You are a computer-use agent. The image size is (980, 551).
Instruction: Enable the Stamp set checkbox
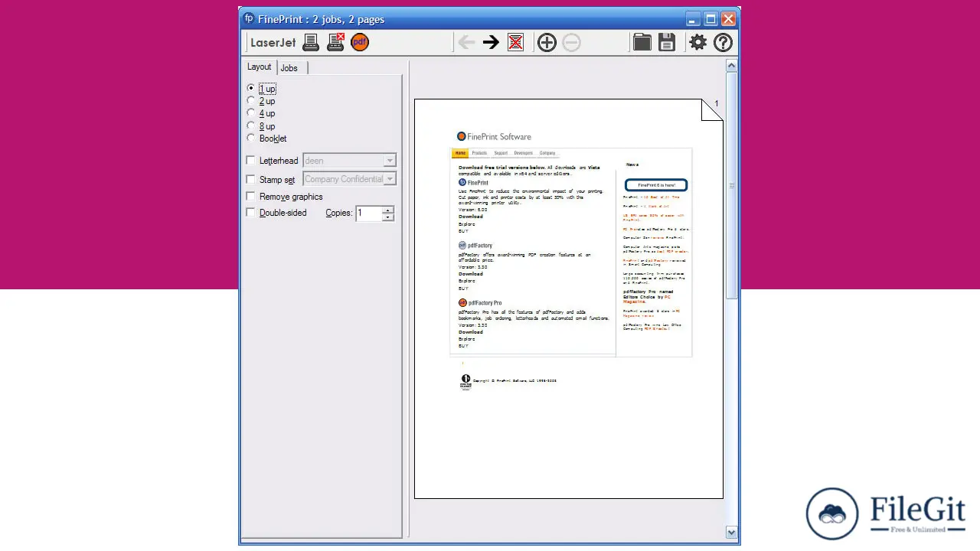point(250,179)
